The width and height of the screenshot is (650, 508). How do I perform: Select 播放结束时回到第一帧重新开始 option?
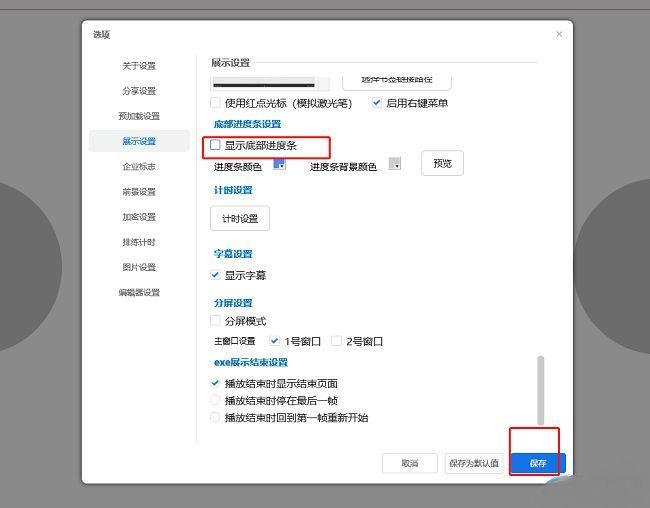215,417
